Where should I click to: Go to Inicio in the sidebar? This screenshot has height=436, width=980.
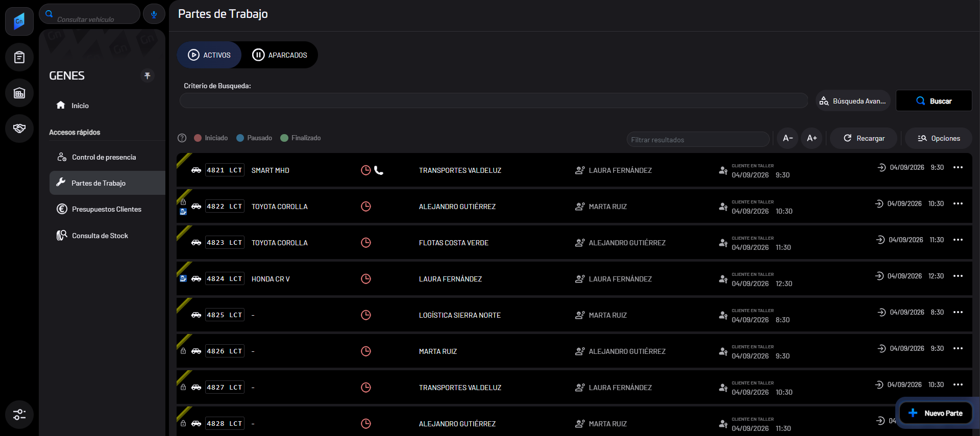click(107, 106)
